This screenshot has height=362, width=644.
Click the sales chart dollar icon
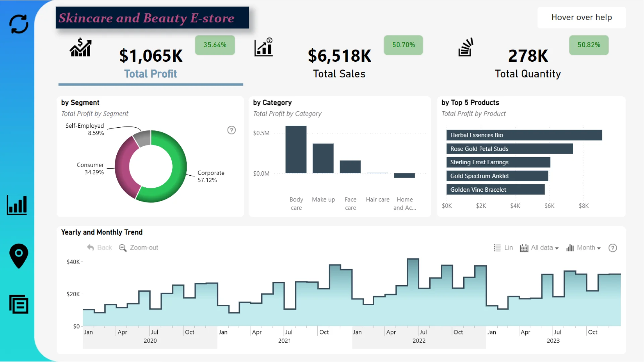(x=264, y=47)
